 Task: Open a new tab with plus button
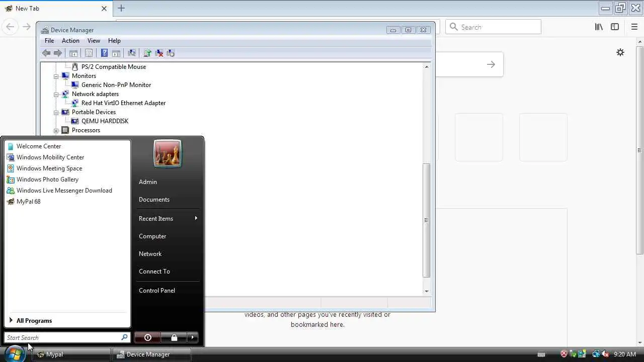(x=121, y=8)
